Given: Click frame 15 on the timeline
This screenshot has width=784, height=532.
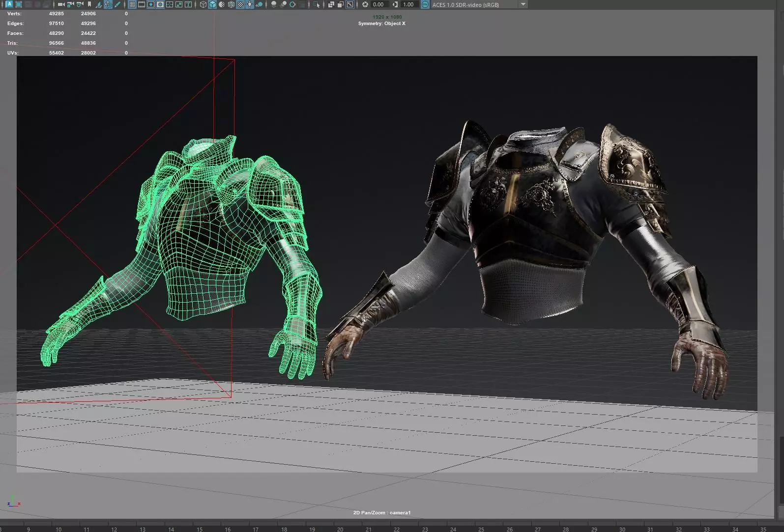Looking at the screenshot, I should pos(200,529).
